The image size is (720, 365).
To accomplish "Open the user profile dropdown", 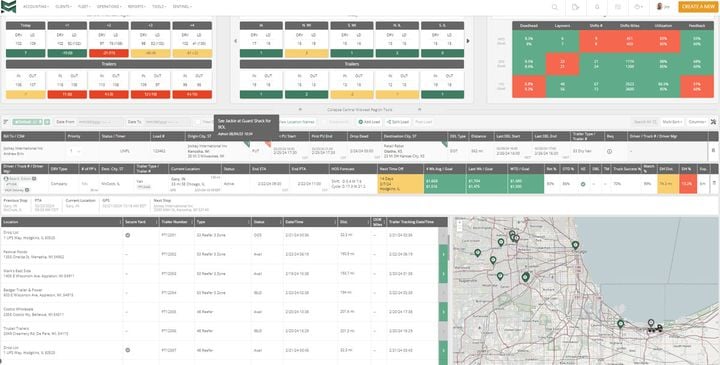I will tap(663, 7).
